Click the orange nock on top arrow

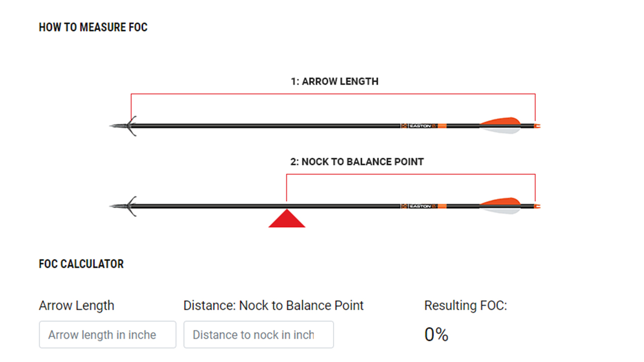tap(537, 126)
